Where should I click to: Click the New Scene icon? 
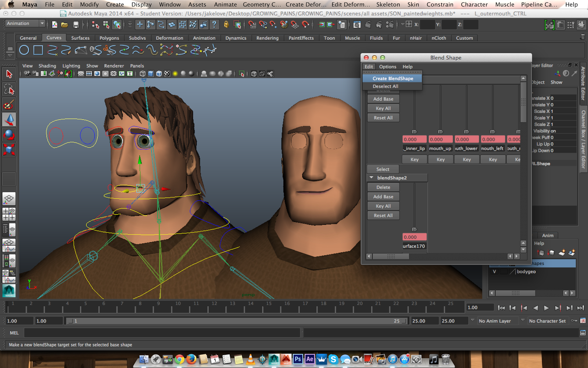tap(54, 25)
